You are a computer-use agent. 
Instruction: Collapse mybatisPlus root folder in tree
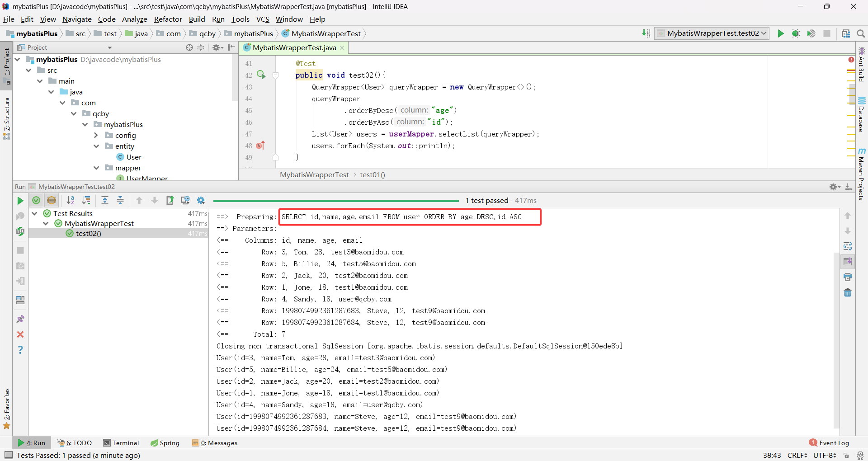point(18,59)
